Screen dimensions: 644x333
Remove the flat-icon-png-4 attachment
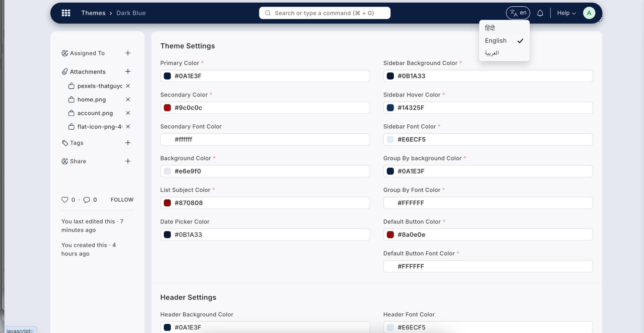coord(128,127)
